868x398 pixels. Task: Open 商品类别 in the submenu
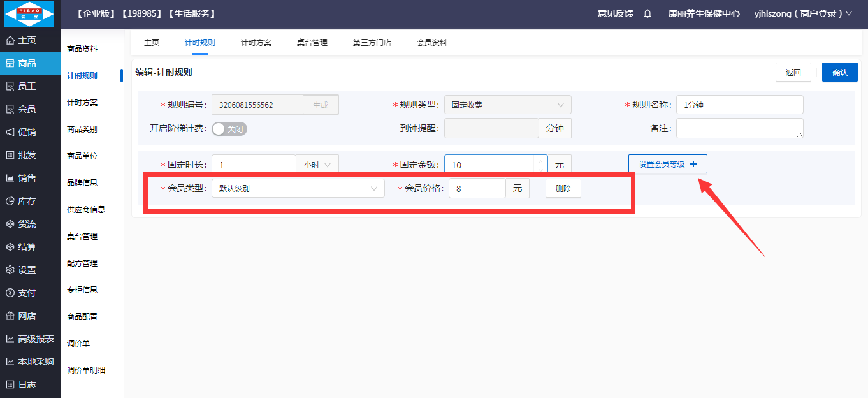pyautogui.click(x=82, y=129)
